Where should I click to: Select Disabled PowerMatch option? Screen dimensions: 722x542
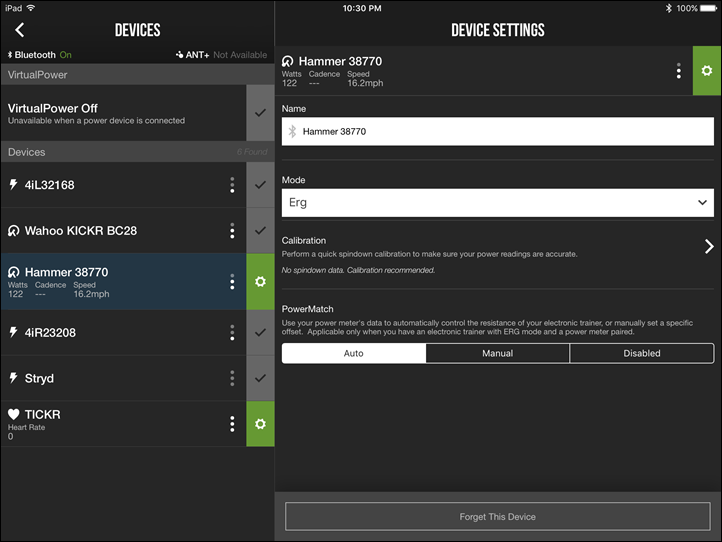point(641,353)
